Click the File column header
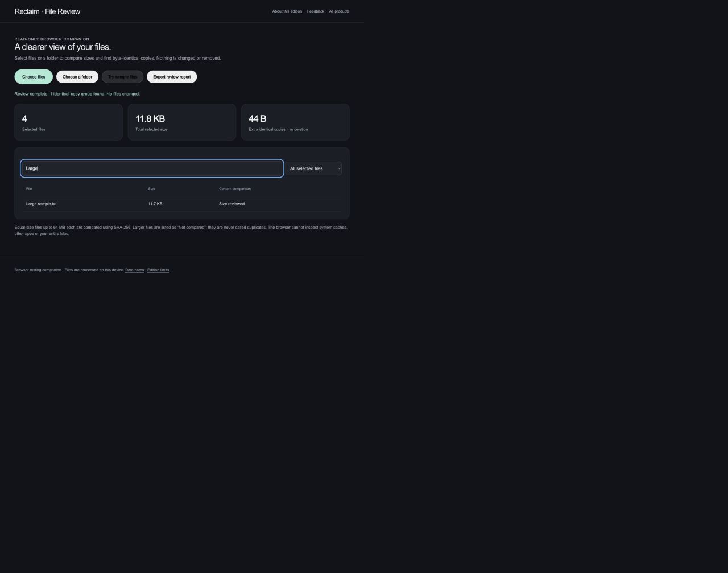This screenshot has height=573, width=728. click(29, 189)
